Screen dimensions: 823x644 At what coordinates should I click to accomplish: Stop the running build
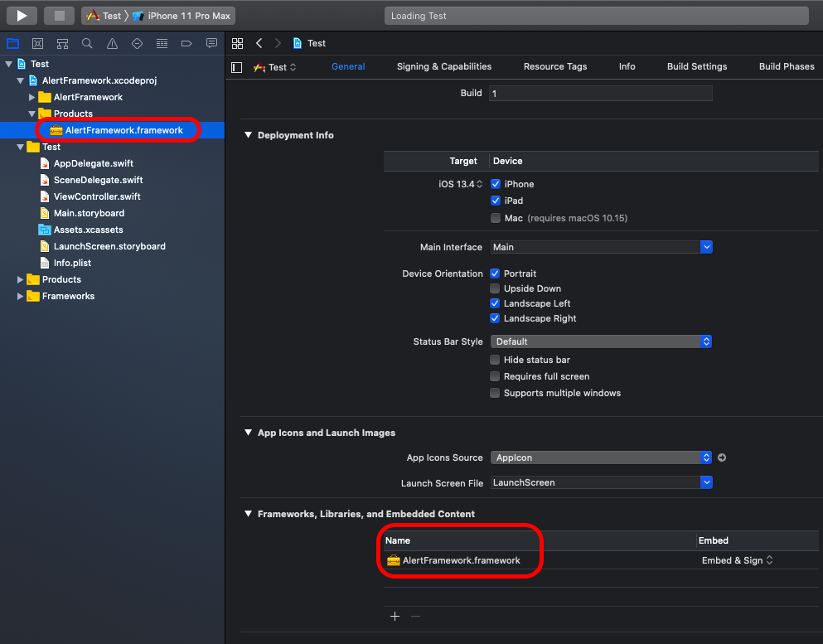coord(60,16)
